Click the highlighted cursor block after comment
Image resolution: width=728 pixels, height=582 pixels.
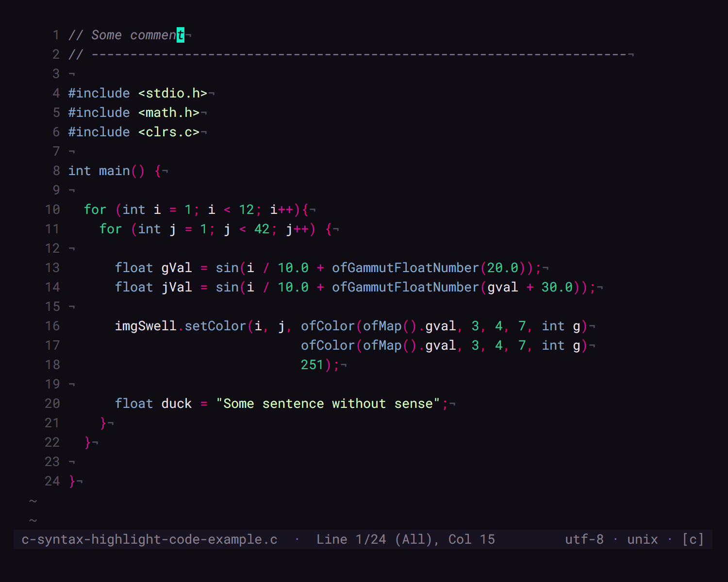tap(180, 35)
